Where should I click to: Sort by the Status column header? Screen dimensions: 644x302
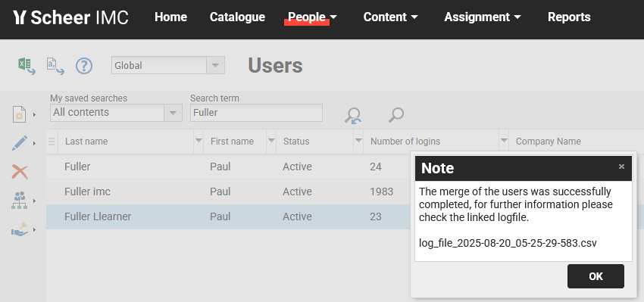[x=296, y=142]
